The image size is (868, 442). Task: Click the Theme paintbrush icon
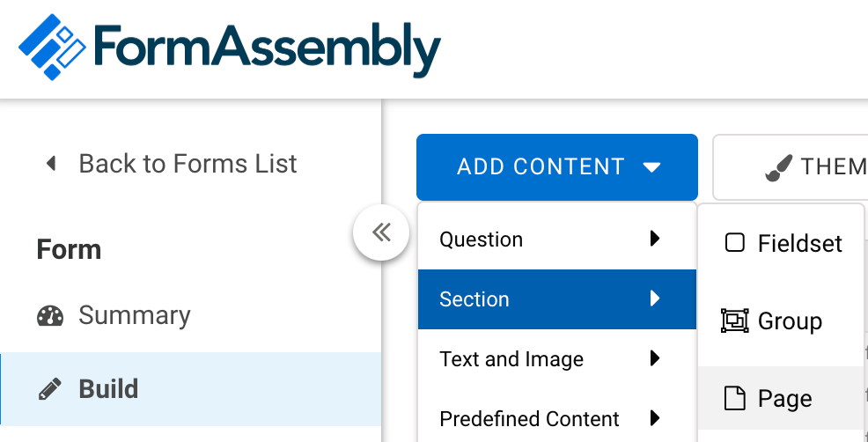(779, 167)
